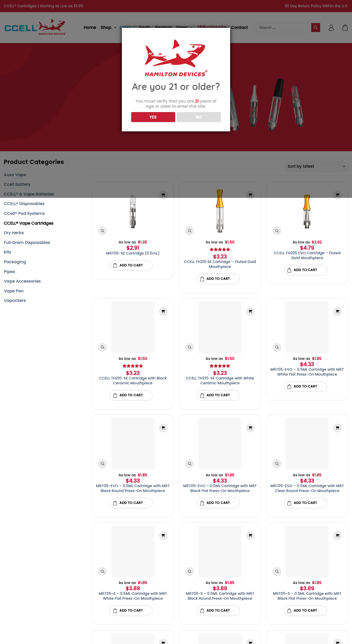Select Auxo Vape category
The height and width of the screenshot is (644, 352).
coord(15,175)
